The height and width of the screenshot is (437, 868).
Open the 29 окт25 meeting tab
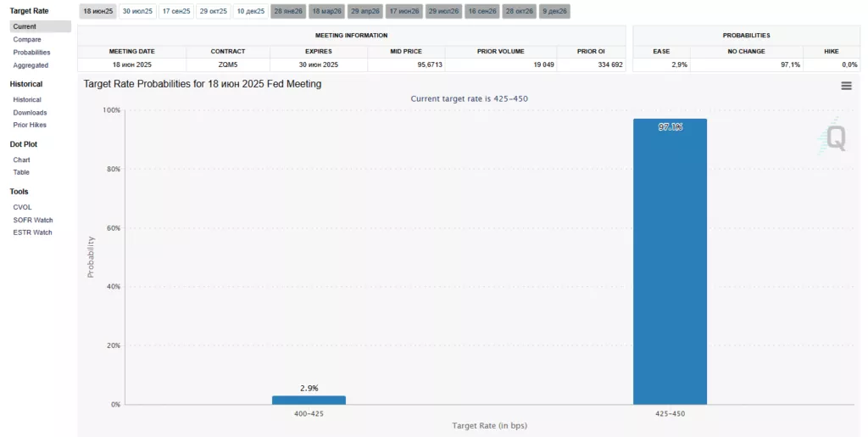(214, 11)
